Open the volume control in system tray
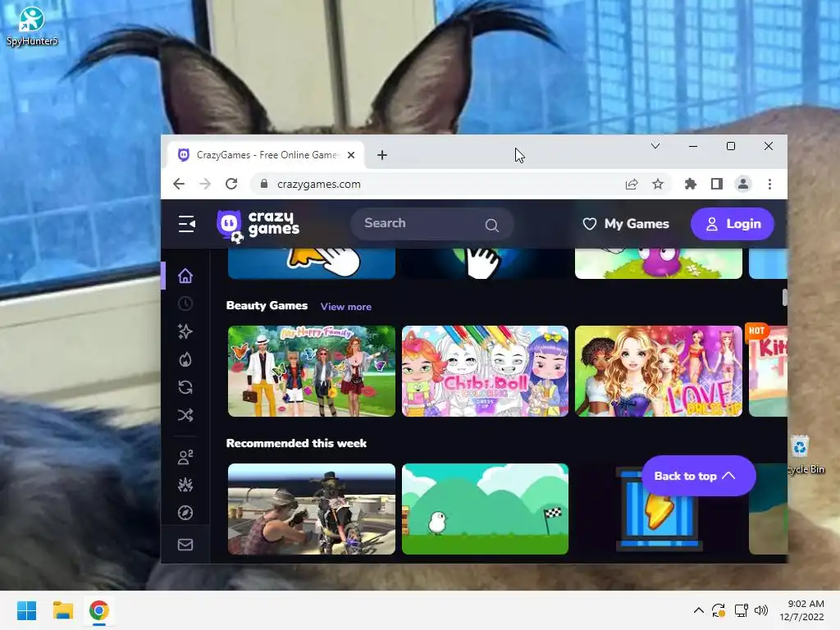Viewport: 840px width, 630px height. click(760, 610)
